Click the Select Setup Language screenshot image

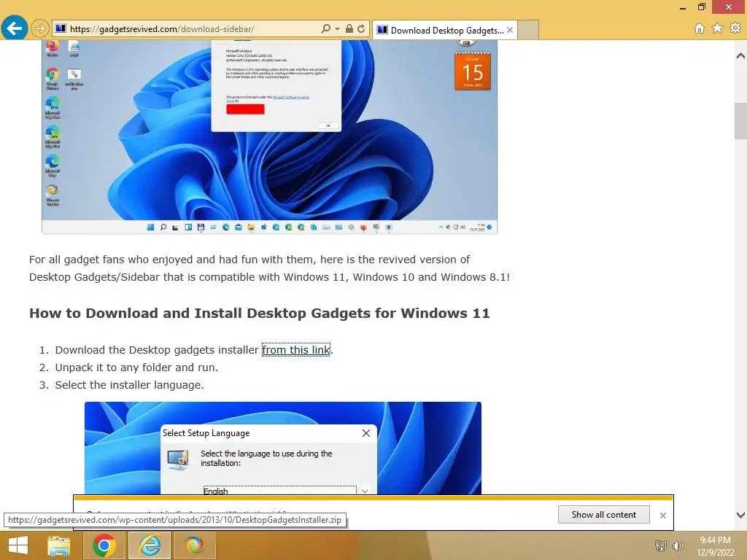[283, 448]
